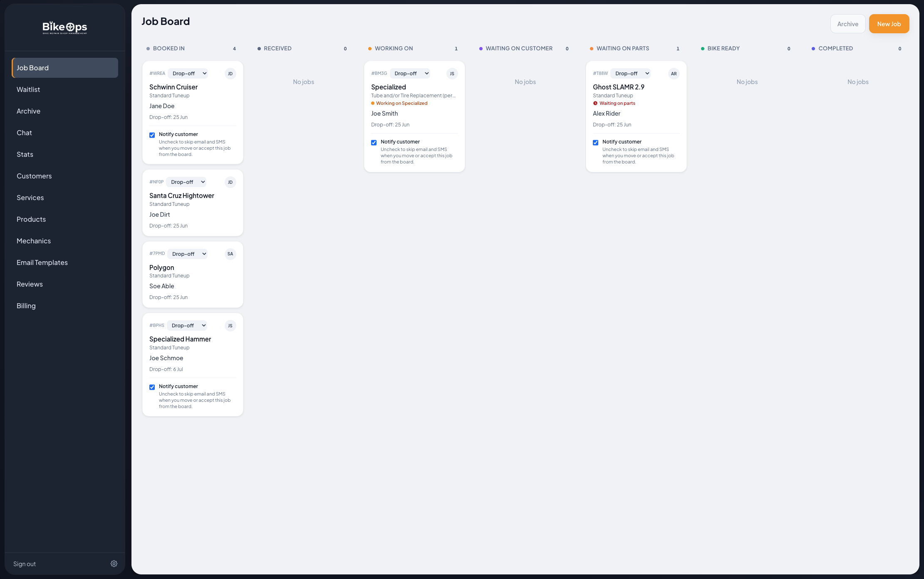This screenshot has width=924, height=579.
Task: Open Chat in sidebar
Action: pyautogui.click(x=65, y=133)
